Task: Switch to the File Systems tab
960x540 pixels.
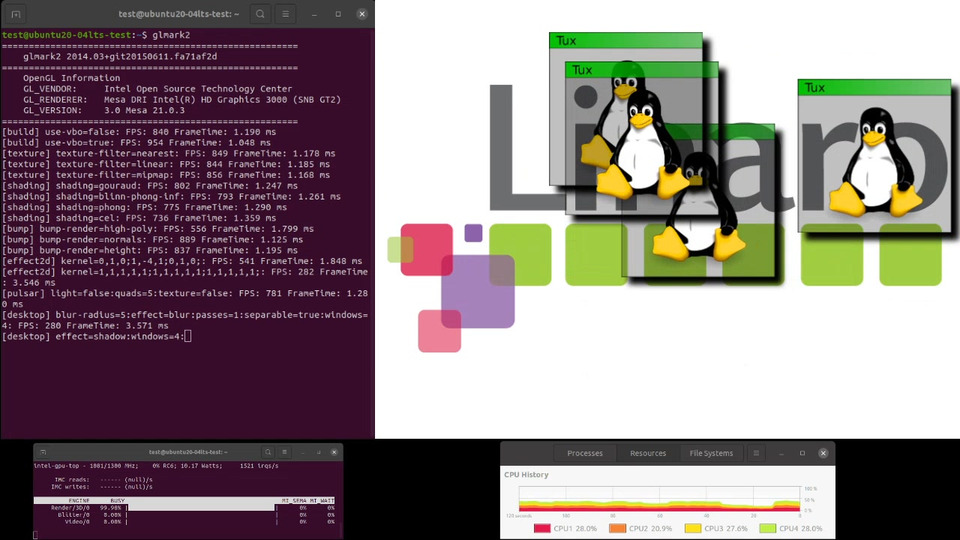Action: (711, 453)
